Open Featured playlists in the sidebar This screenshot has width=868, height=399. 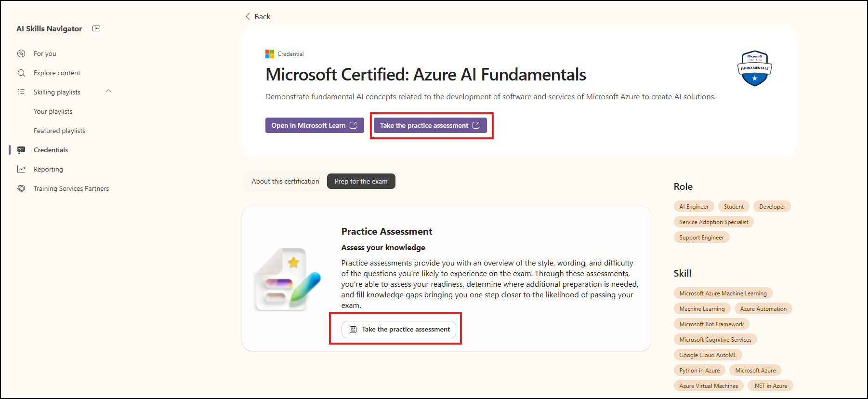[x=59, y=131]
